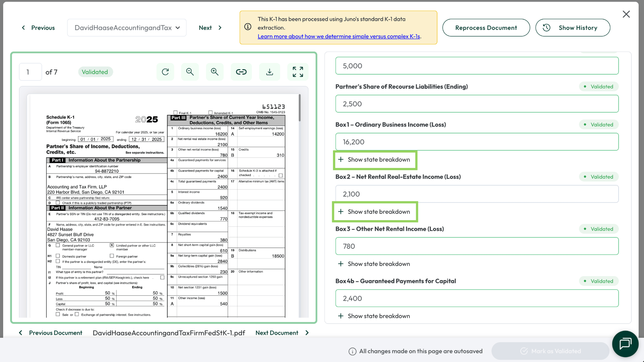Expand state breakdown for Box 4b
644x362 pixels.
[374, 316]
